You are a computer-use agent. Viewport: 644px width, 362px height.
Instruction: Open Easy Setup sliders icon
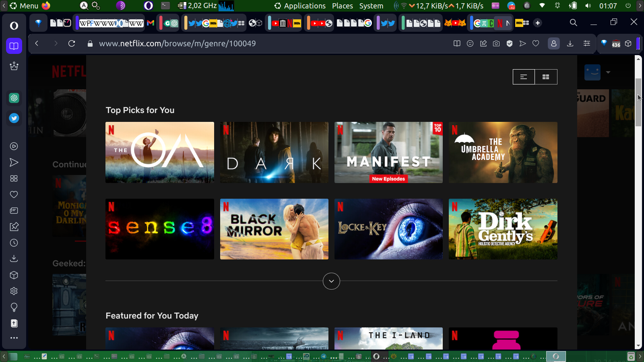(x=587, y=43)
